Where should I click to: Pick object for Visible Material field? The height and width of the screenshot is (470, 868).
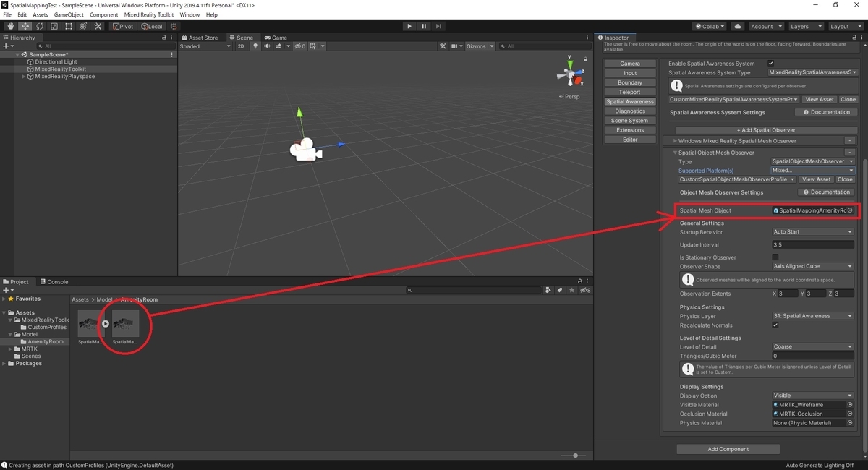click(x=850, y=405)
